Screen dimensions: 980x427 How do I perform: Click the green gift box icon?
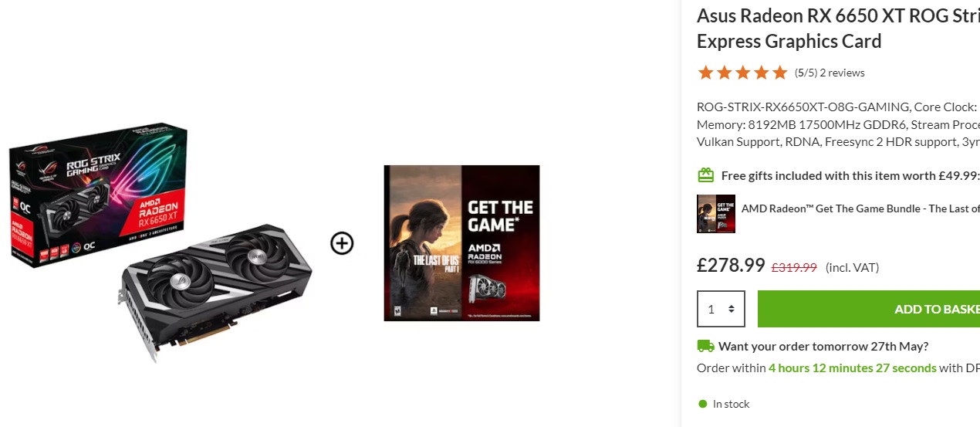[x=705, y=175]
